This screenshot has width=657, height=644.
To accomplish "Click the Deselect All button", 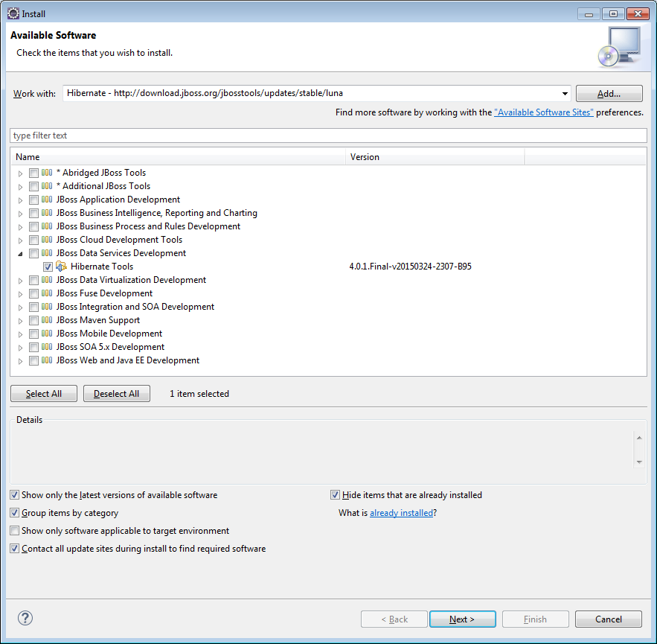I will click(117, 394).
